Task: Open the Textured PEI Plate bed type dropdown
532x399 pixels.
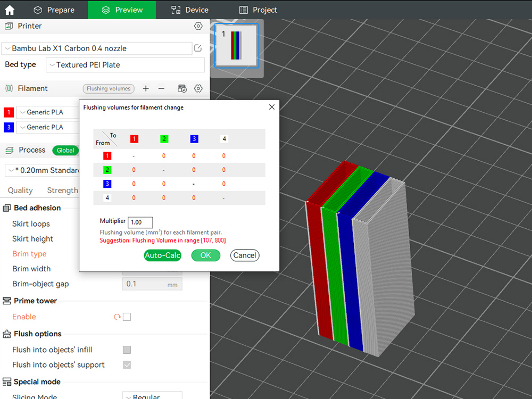Action: tap(125, 64)
